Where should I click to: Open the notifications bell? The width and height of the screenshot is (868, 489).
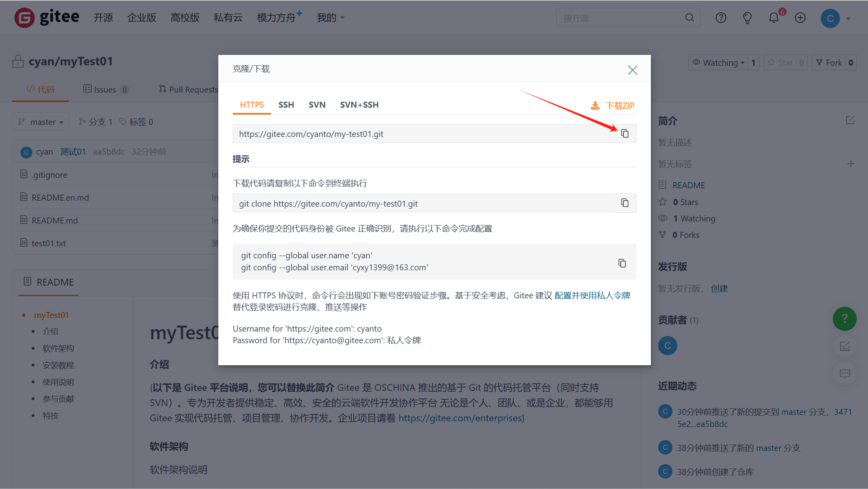click(x=773, y=18)
